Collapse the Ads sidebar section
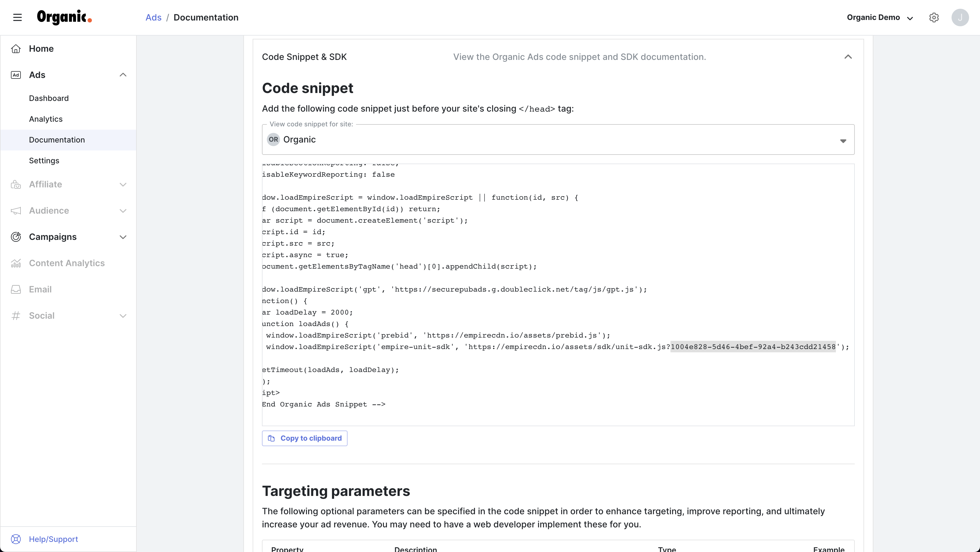Viewport: 980px width, 552px height. [x=123, y=75]
